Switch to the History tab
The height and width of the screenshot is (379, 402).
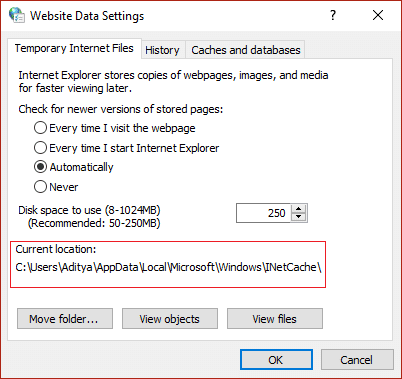(x=162, y=50)
